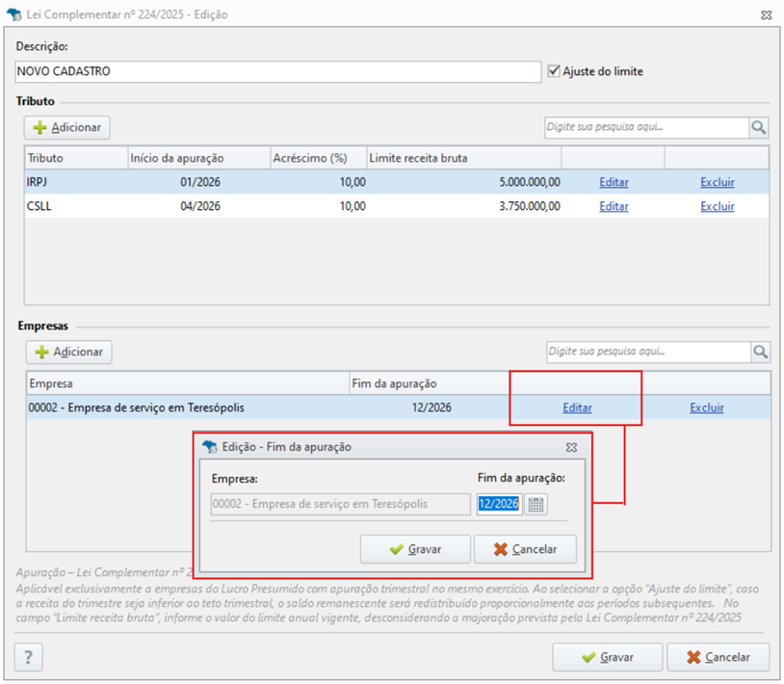Edit the Empresa de serviço em Teresópolis row
The width and height of the screenshot is (784, 684).
pyautogui.click(x=577, y=408)
